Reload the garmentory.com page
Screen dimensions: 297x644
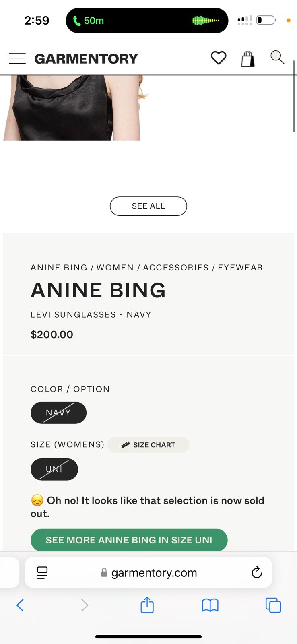coord(257,572)
